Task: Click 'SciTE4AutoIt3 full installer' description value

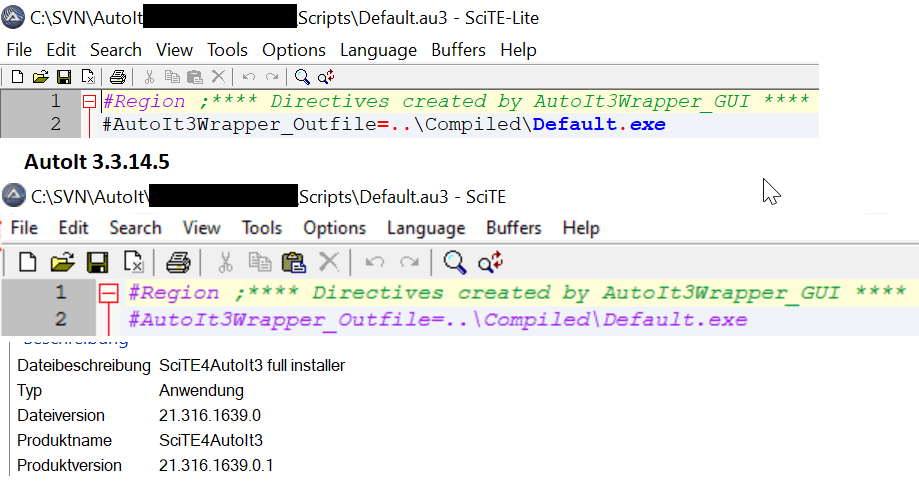Action: point(252,366)
